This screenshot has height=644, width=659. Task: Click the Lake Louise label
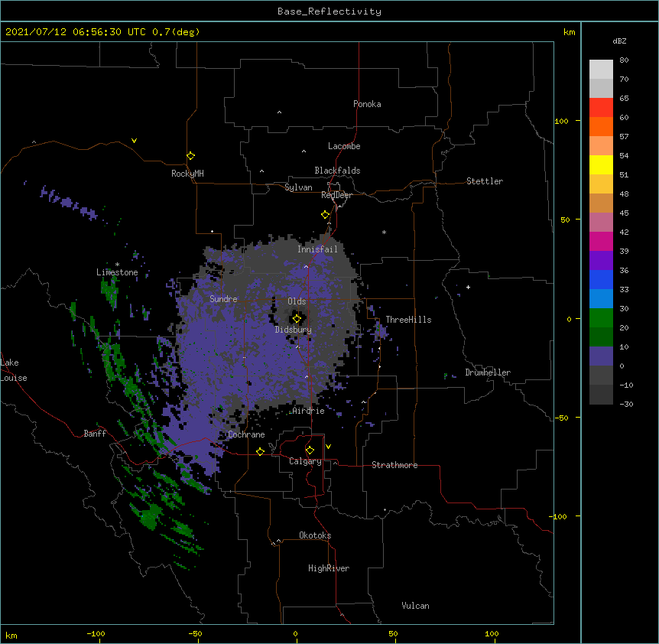coord(14,370)
